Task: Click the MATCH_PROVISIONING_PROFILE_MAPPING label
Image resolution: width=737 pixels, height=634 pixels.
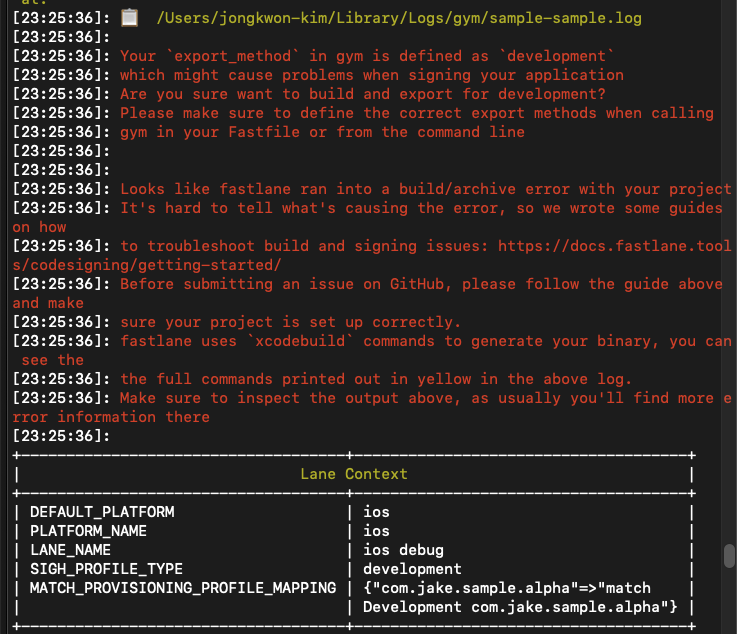Action: [x=183, y=588]
